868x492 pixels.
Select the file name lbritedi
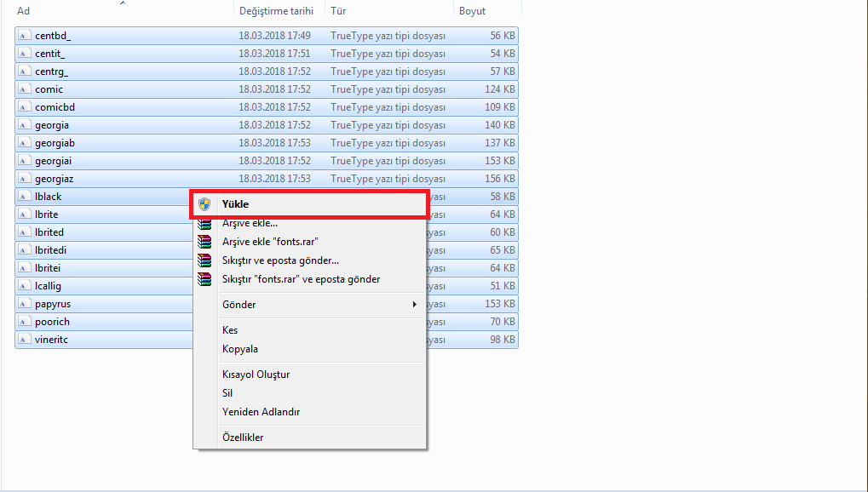(50, 250)
